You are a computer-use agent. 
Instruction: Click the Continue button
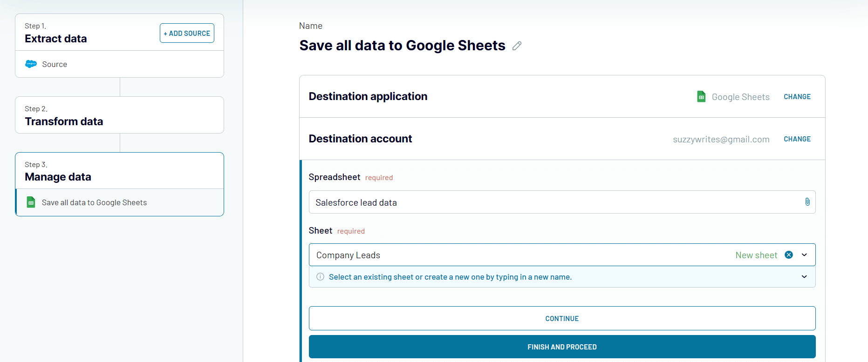pos(562,318)
